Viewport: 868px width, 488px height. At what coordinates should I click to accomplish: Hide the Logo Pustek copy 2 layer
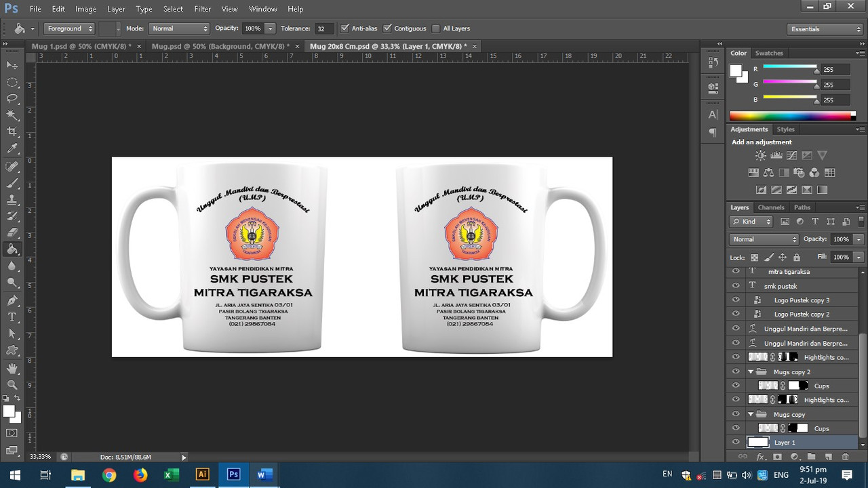tap(736, 314)
